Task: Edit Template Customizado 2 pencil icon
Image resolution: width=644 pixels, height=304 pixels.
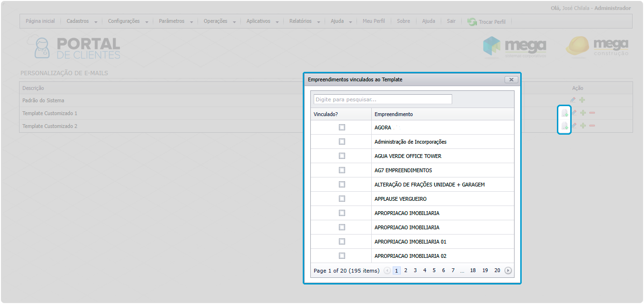Action: (x=574, y=126)
